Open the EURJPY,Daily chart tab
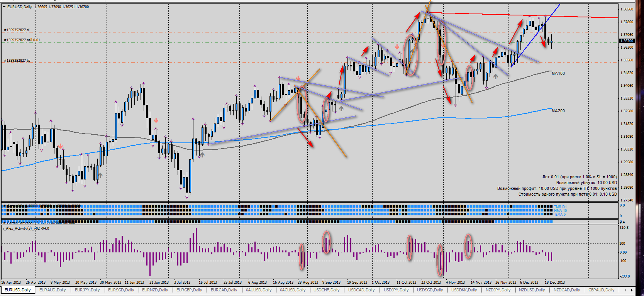644x296 pixels. [87, 290]
